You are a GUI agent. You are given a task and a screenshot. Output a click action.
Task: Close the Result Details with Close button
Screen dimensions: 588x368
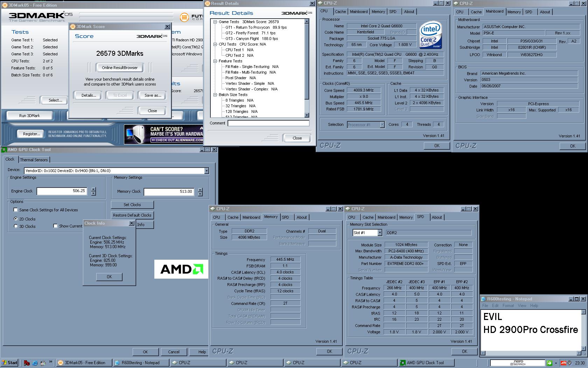[297, 138]
